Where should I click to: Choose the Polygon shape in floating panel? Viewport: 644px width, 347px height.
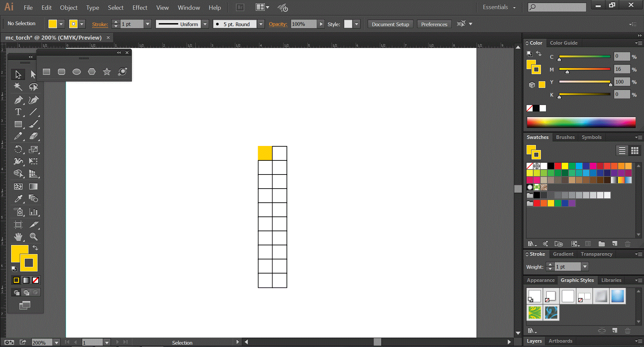[x=92, y=71]
